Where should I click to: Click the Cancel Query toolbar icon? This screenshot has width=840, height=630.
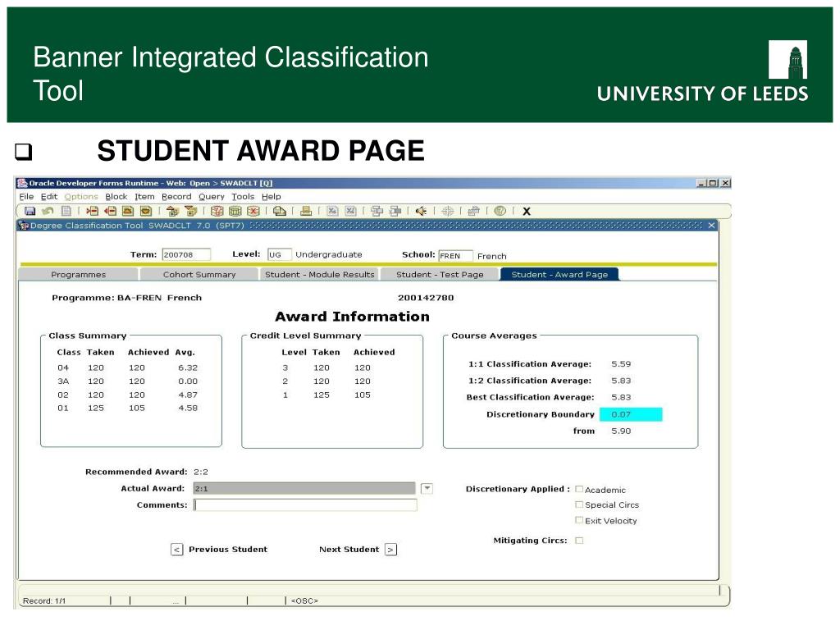(x=253, y=211)
